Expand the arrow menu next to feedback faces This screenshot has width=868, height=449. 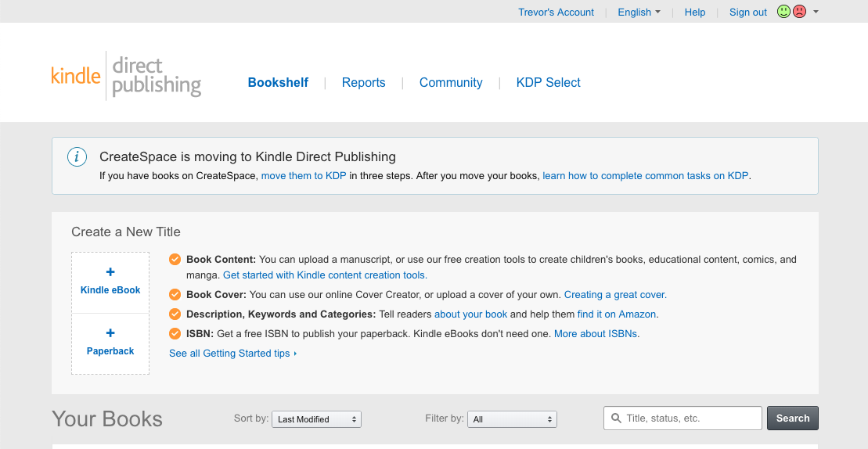(816, 12)
